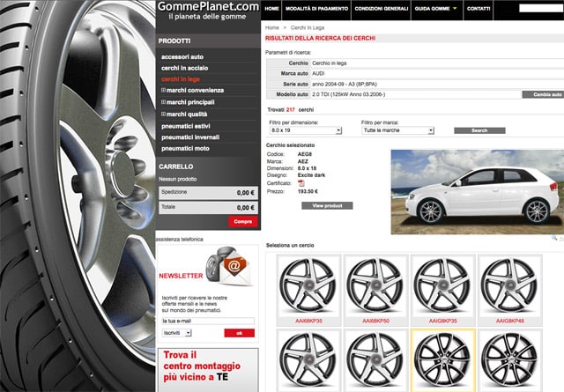
Task: Click Cerchi in Lega breadcrumb
Action: [x=308, y=27]
